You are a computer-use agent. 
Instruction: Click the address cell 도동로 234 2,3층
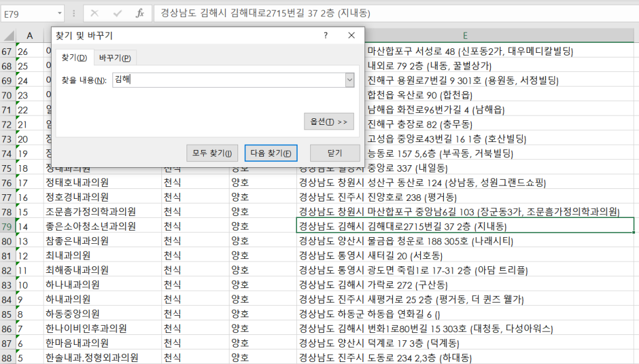coord(465,358)
